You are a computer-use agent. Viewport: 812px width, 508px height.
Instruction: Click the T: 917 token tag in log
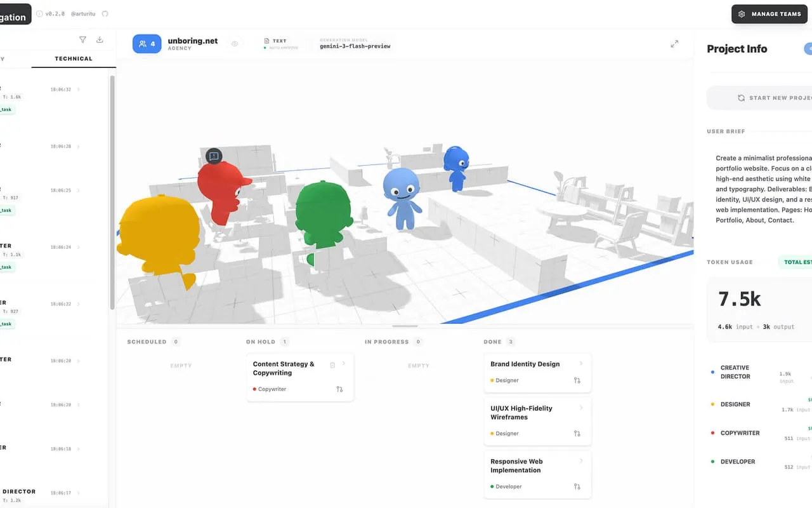(11, 198)
